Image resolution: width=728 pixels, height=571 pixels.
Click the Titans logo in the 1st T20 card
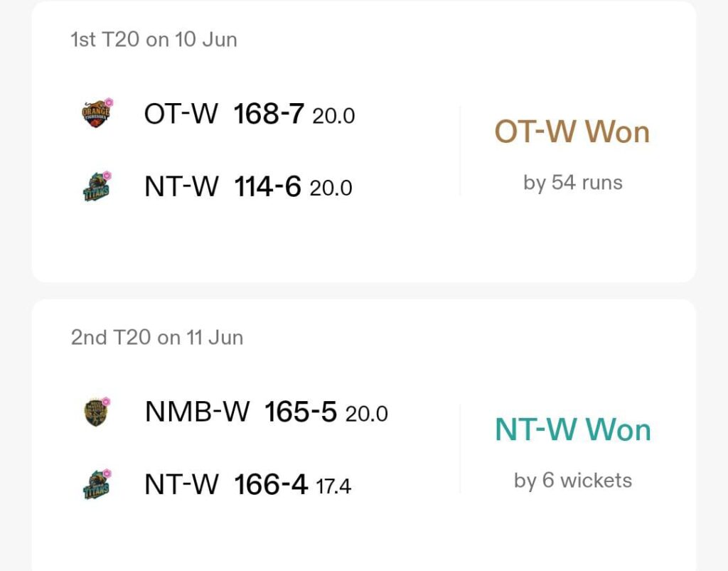[x=97, y=186]
